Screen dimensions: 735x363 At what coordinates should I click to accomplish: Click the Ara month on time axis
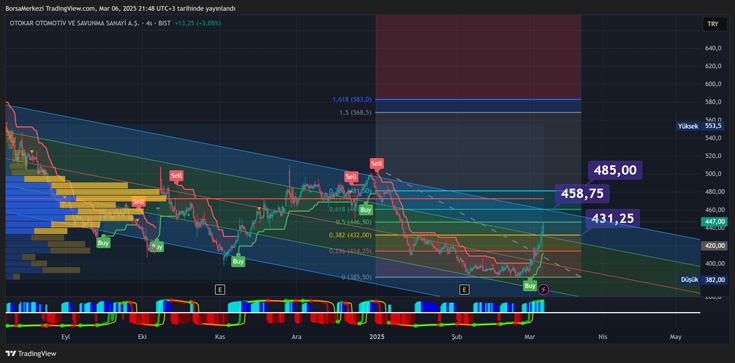click(296, 337)
